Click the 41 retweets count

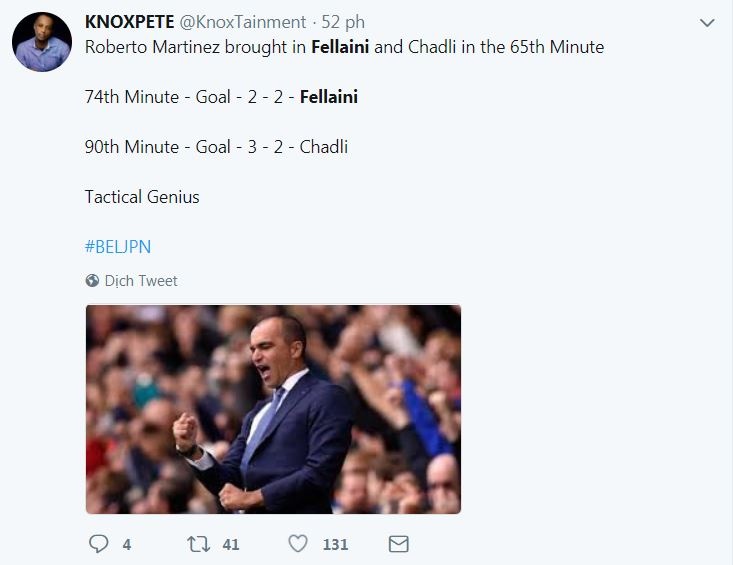pyautogui.click(x=231, y=544)
